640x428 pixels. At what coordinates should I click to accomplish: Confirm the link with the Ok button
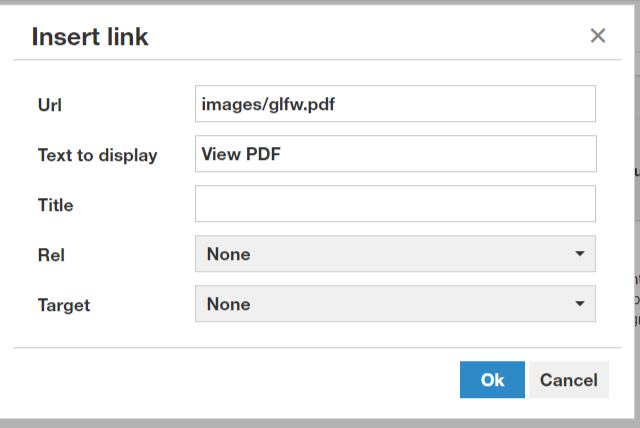click(492, 379)
